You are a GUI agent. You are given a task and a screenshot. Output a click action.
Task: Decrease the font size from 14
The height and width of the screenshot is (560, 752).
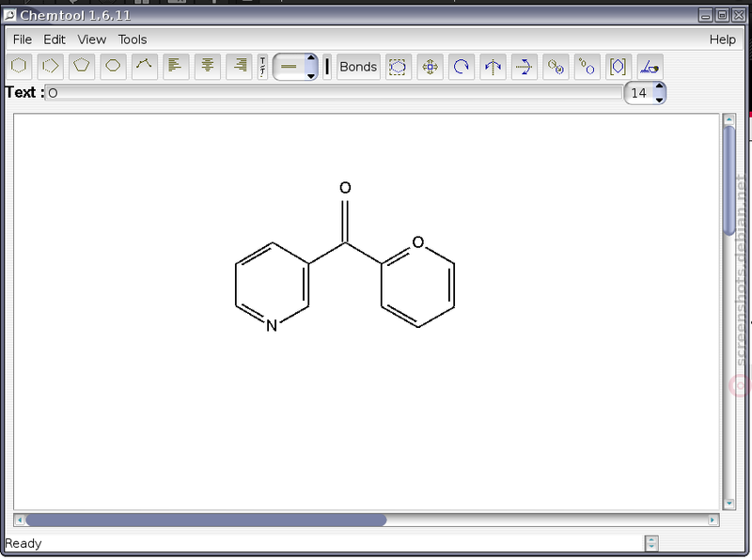[x=660, y=100]
